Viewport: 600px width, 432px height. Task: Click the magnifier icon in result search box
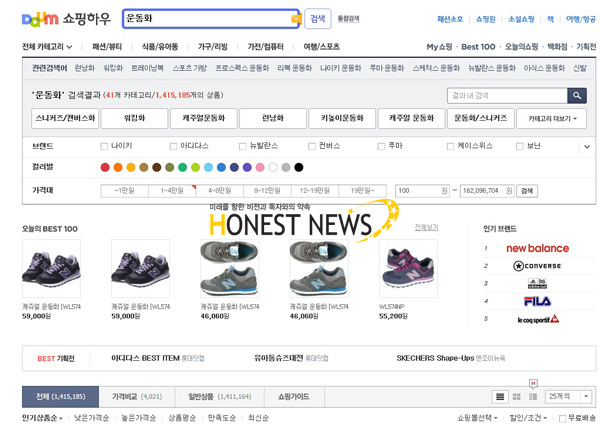pyautogui.click(x=576, y=96)
